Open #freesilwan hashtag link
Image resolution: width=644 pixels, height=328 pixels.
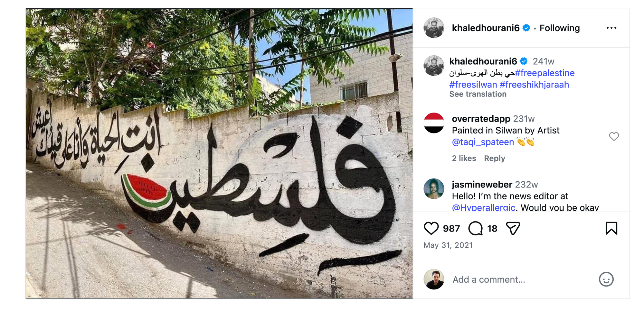pos(473,85)
